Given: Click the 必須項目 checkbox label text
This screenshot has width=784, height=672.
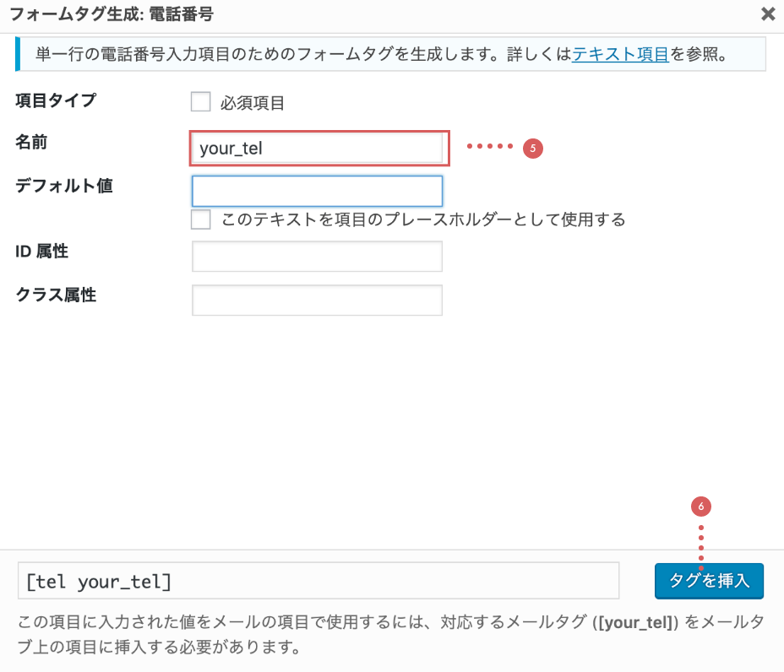Looking at the screenshot, I should click(x=253, y=104).
